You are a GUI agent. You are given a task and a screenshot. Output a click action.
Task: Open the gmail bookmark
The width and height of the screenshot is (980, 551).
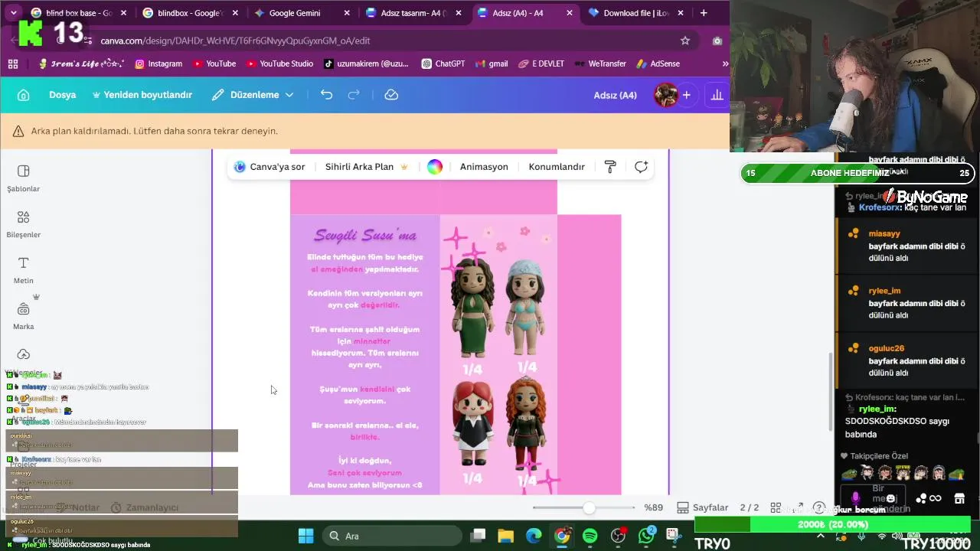491,64
